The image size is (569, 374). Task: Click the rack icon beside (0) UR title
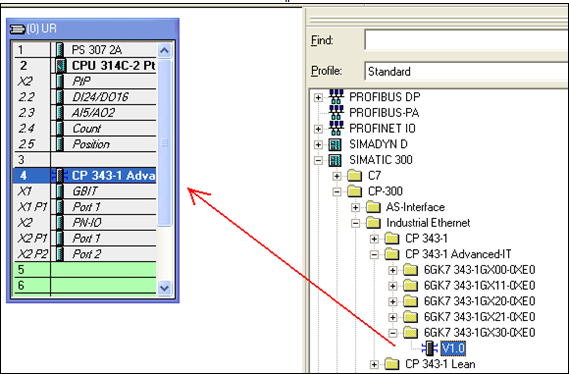(17, 29)
